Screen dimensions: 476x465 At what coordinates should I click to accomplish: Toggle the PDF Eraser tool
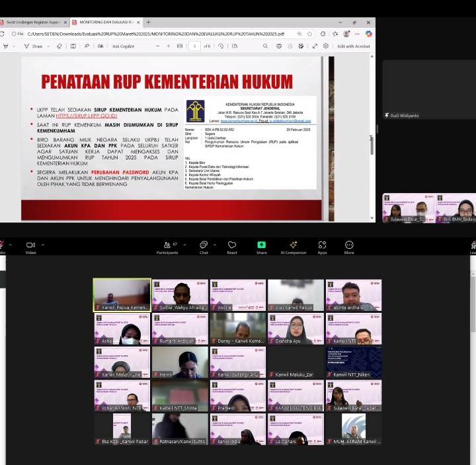(59, 46)
